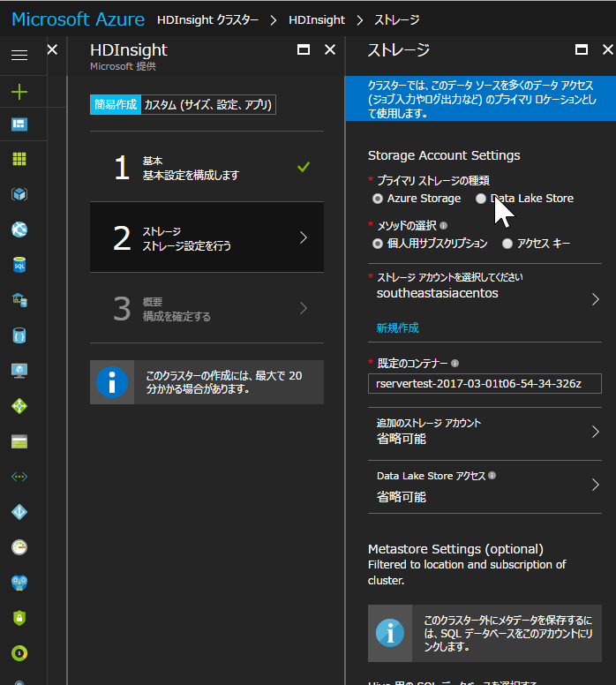Open Load balancers green diamond icon
This screenshot has width=616, height=685.
19,406
